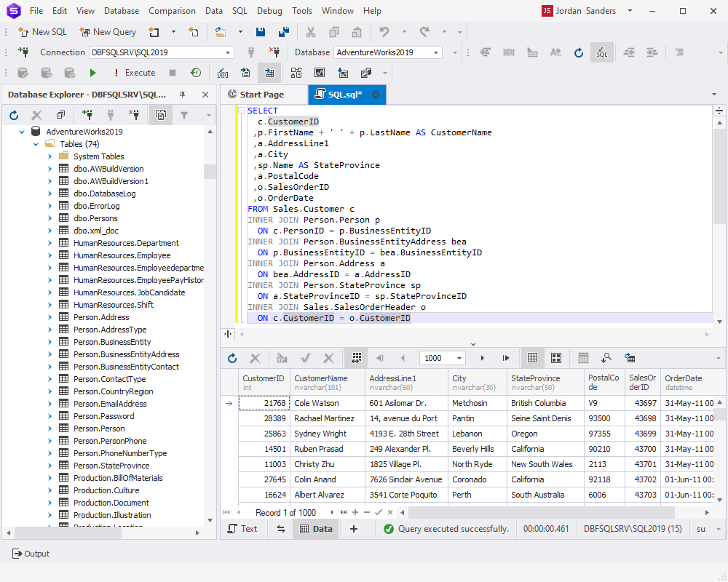The image size is (728, 582).
Task: Click the Save All icon
Action: pyautogui.click(x=284, y=32)
